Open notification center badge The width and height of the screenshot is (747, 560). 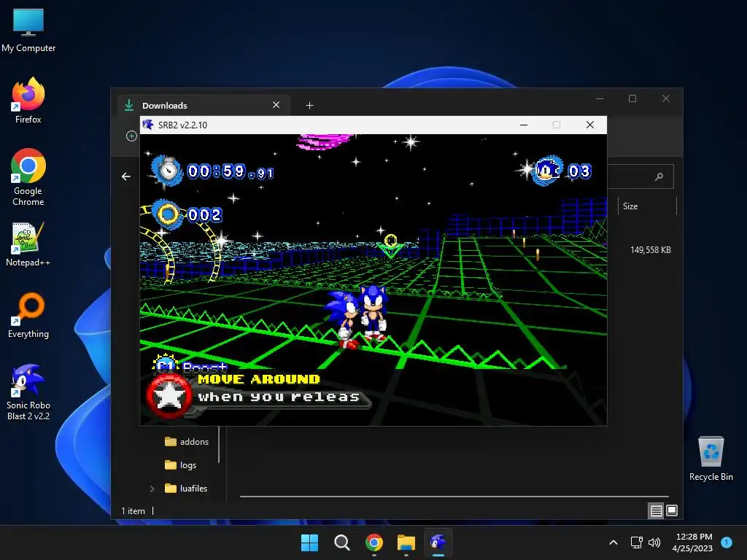tap(727, 542)
